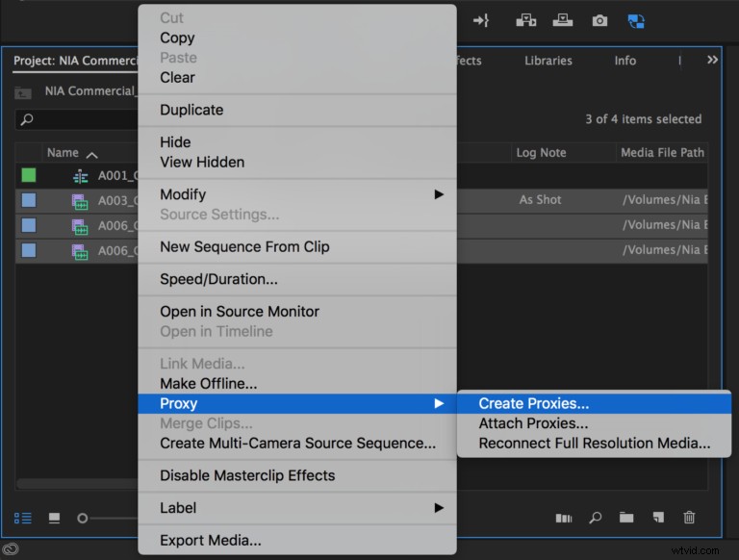This screenshot has height=560, width=739.
Task: Expand the Modify submenu
Action: click(297, 194)
